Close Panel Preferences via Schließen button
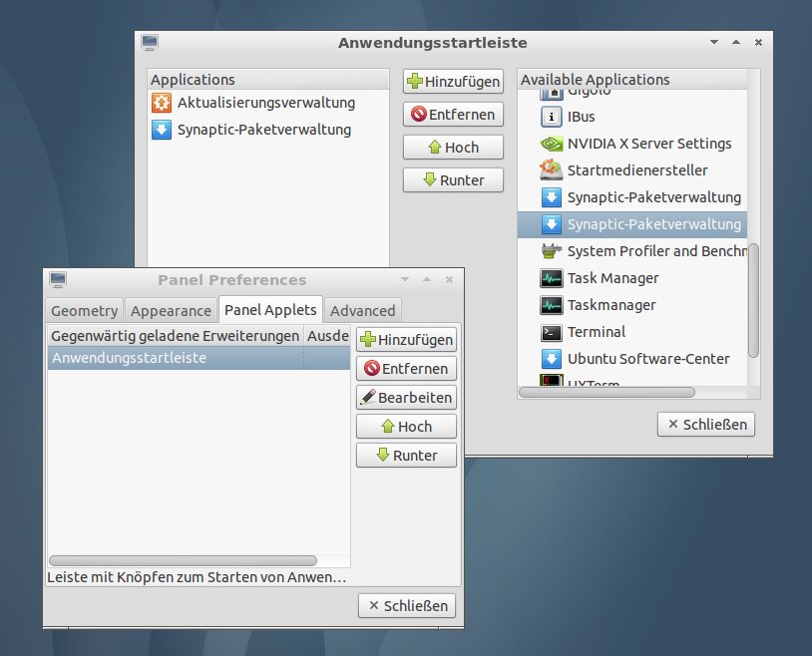The image size is (812, 656). (x=407, y=605)
